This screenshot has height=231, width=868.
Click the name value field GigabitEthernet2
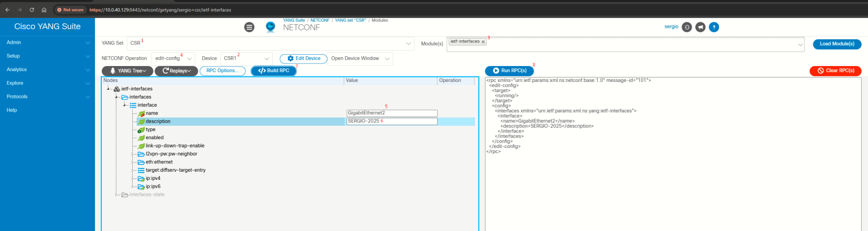(x=392, y=113)
